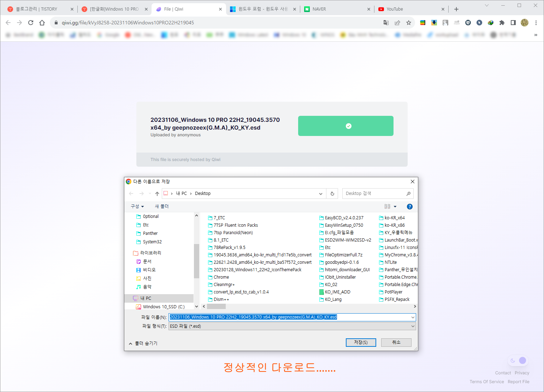Collapse folders with 폴더 숨기기

point(143,343)
